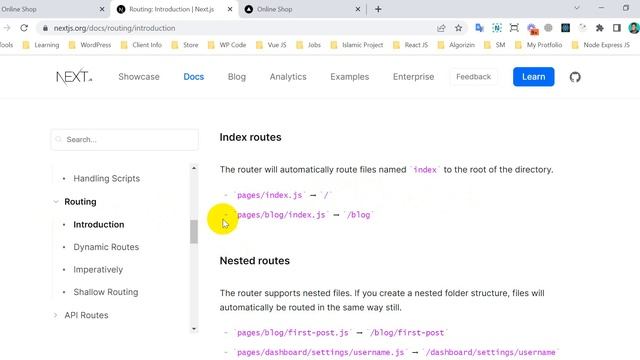The width and height of the screenshot is (640, 360).
Task: Open Handling Scripts in sidebar
Action: (107, 178)
